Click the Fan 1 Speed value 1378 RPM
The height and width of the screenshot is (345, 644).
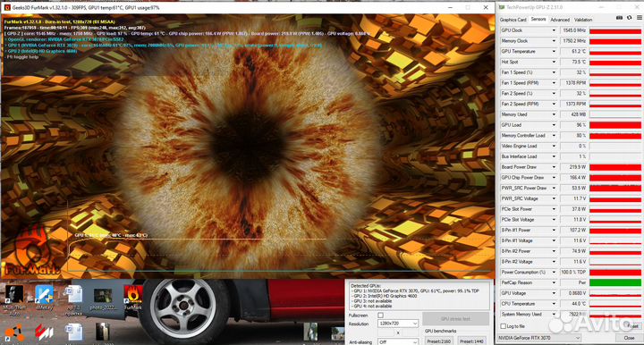pyautogui.click(x=574, y=83)
